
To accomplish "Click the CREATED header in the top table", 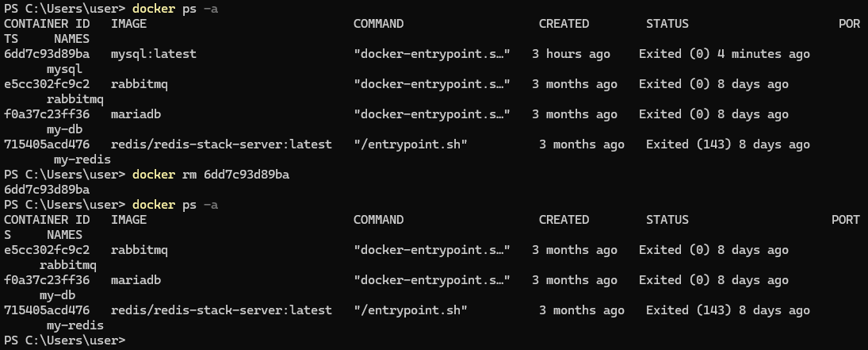I will 564,24.
